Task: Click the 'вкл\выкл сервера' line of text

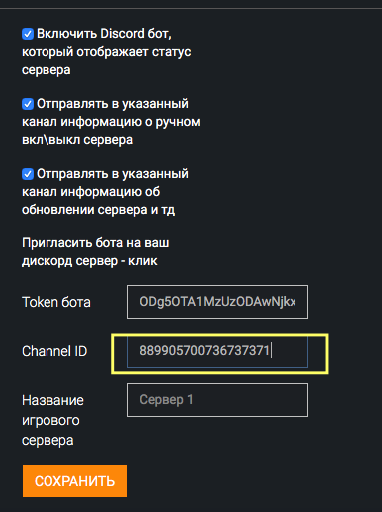Action: 77,140
